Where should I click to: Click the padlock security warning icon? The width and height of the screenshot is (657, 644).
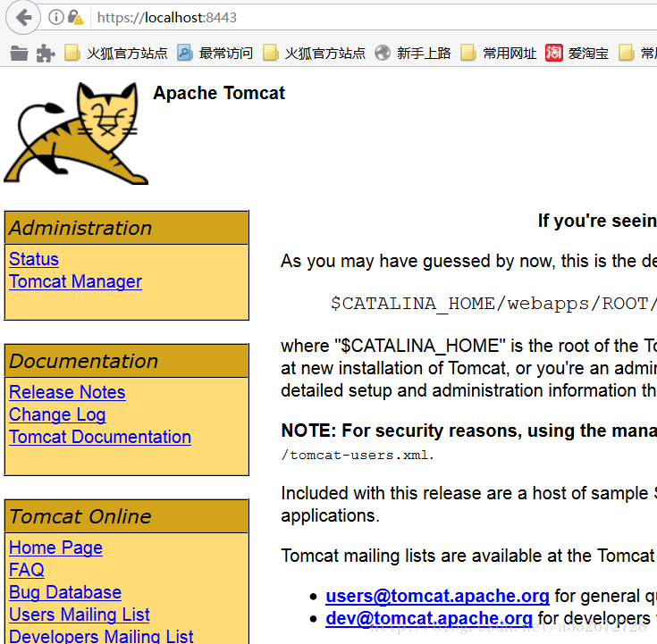[x=75, y=18]
